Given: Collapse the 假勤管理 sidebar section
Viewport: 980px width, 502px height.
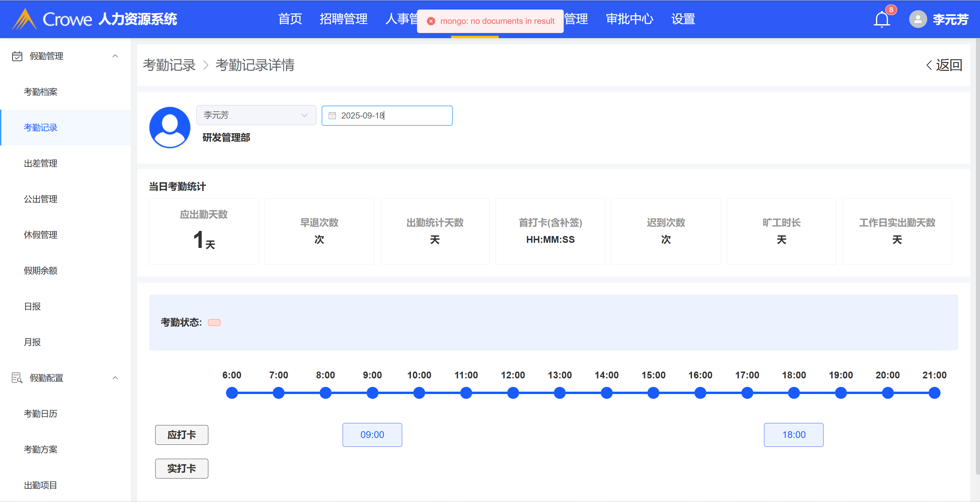Looking at the screenshot, I should point(115,56).
